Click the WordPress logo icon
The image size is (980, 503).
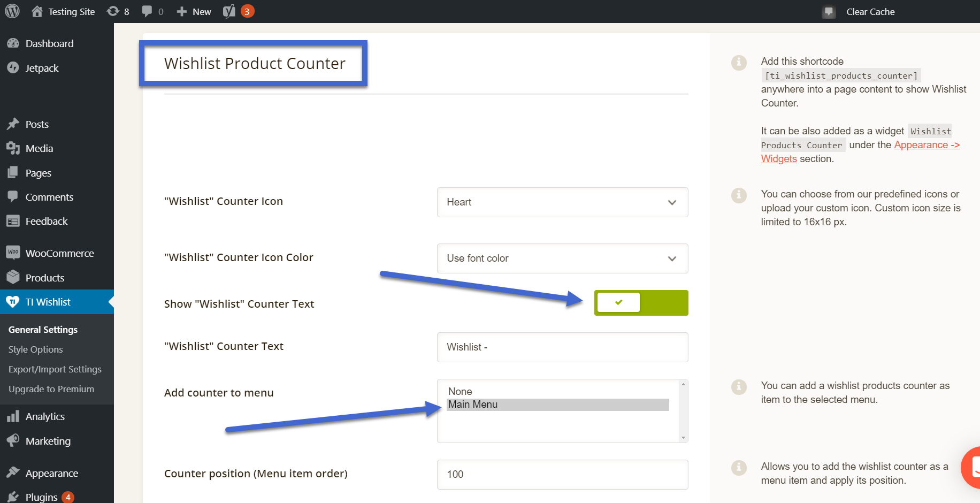click(x=12, y=11)
